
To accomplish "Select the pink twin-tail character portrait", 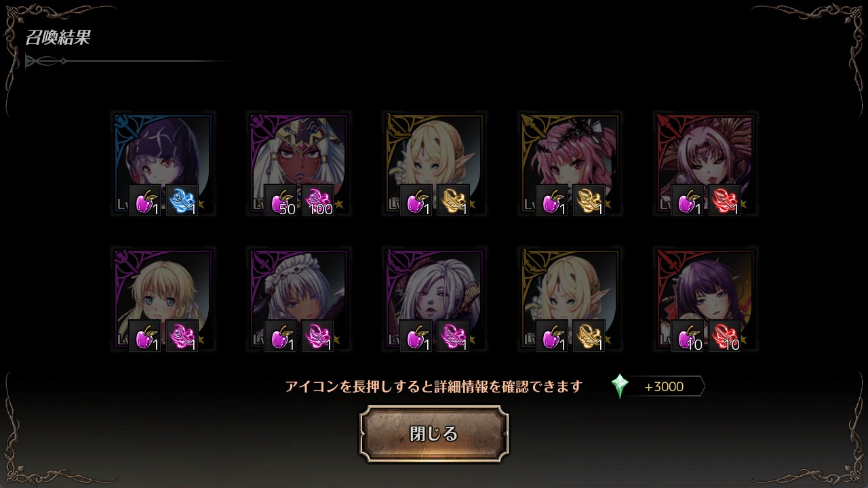I will (570, 163).
